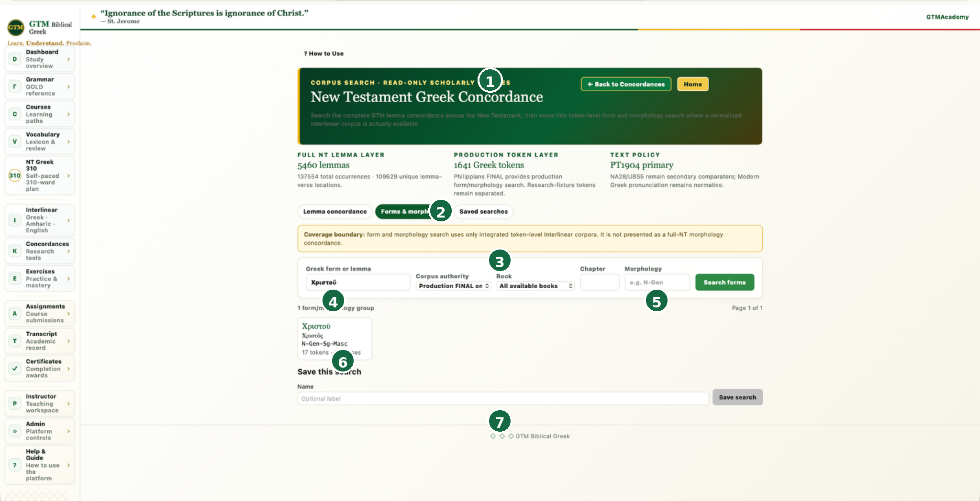The image size is (980, 501).
Task: Click the Exercises 'E' sidebar icon
Action: click(15, 279)
